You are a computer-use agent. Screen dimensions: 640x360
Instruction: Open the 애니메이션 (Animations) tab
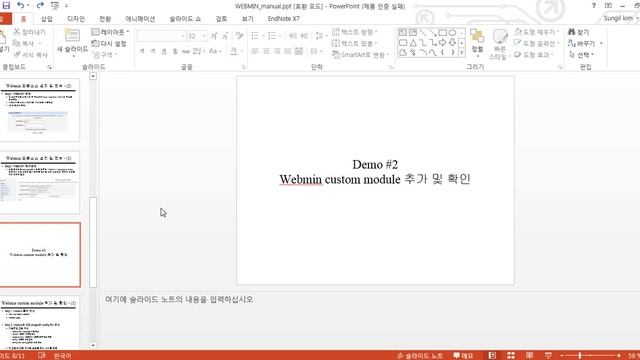140,19
